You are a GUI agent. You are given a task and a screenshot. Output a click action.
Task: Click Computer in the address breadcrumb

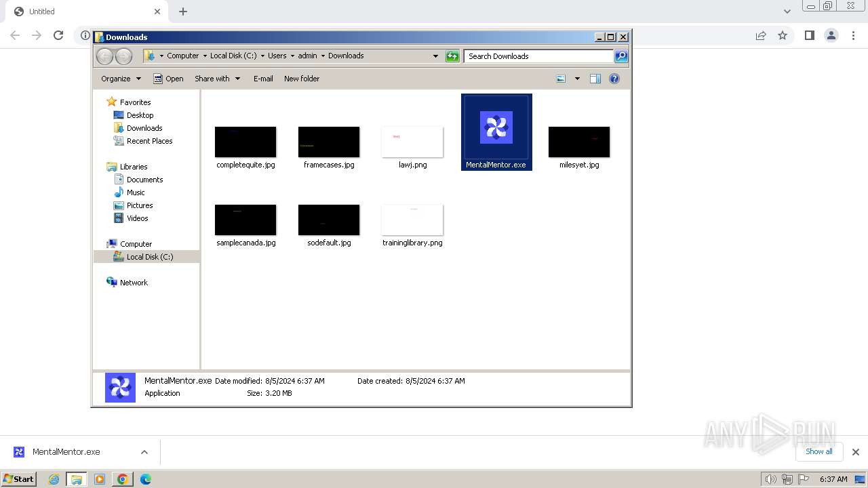(183, 56)
